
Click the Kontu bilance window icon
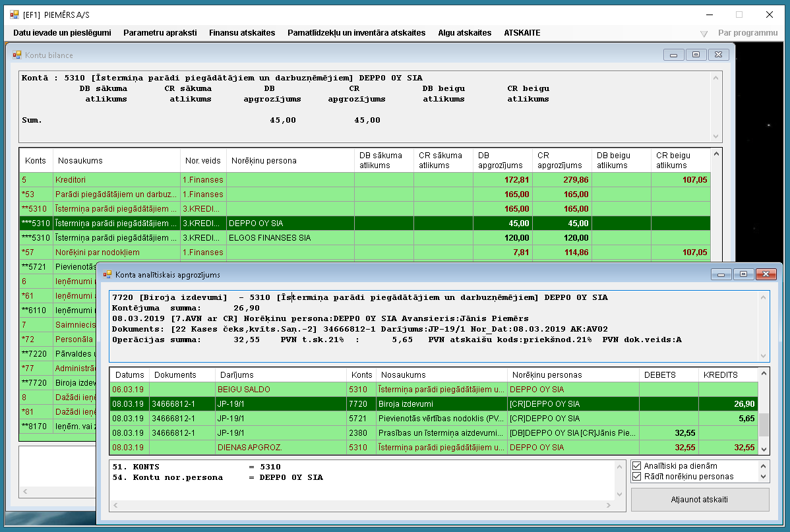(x=17, y=55)
